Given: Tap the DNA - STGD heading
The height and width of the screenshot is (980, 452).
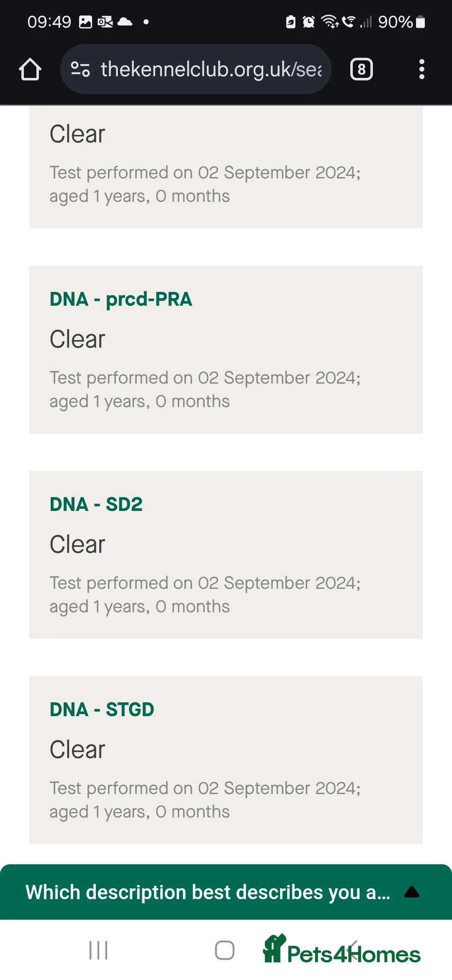Looking at the screenshot, I should 102,709.
